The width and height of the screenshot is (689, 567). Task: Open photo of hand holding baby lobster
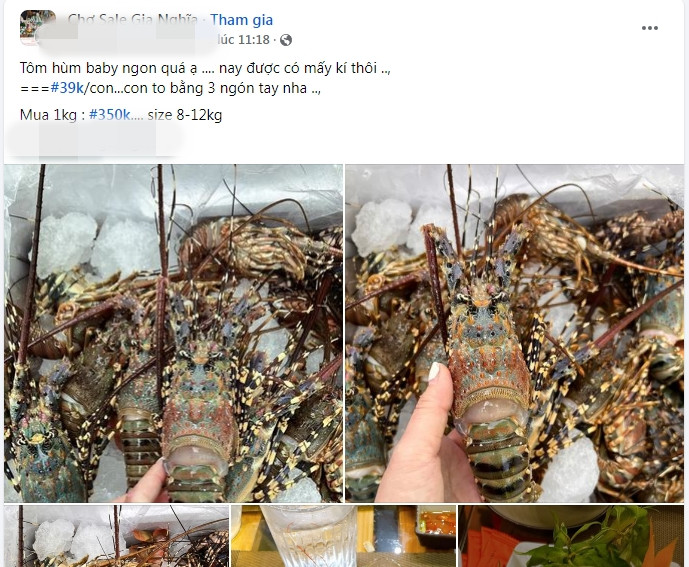(515, 333)
